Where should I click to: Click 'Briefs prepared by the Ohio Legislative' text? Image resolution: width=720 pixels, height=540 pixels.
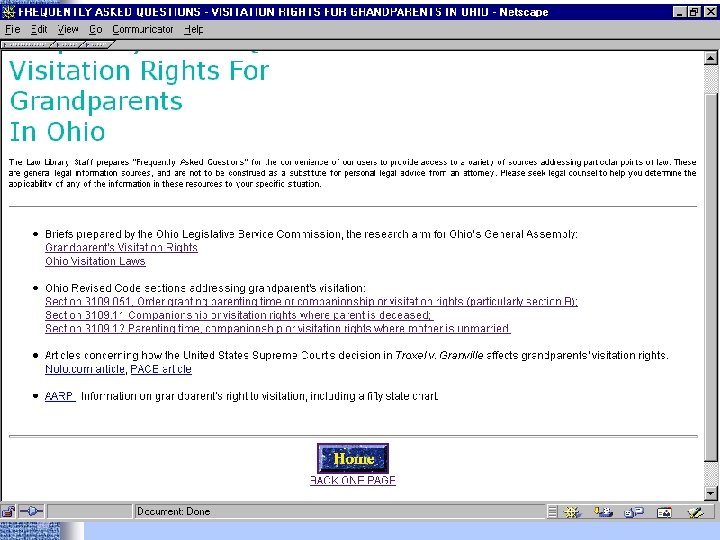pyautogui.click(x=311, y=234)
